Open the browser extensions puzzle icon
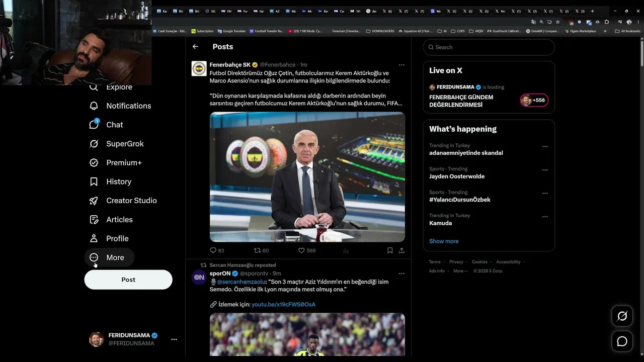644x362 pixels. [606, 22]
